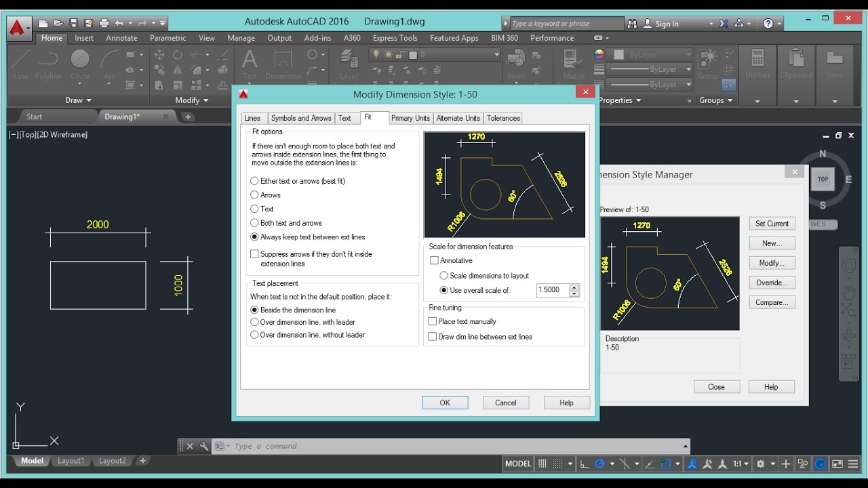Select Both text and arrows option
868x488 pixels.
(286, 223)
